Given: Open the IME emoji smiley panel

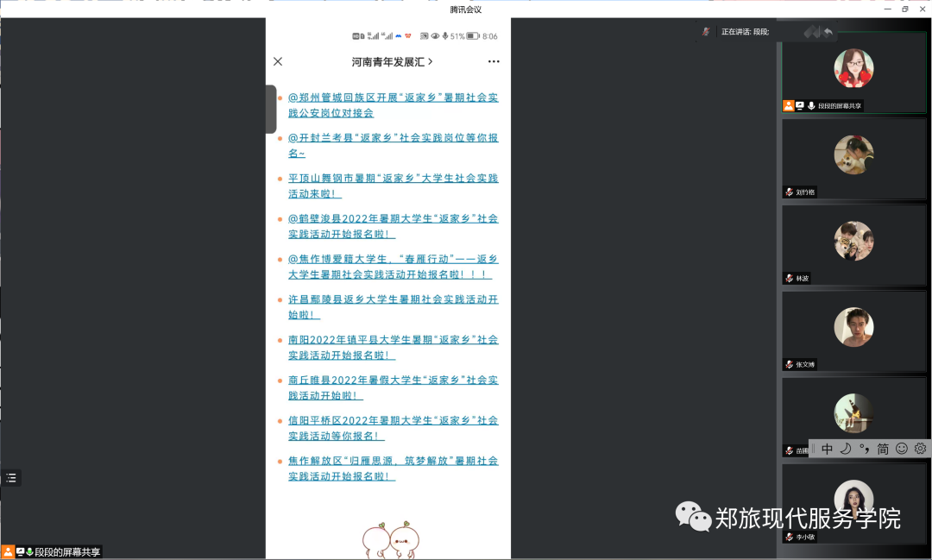Looking at the screenshot, I should 902,449.
